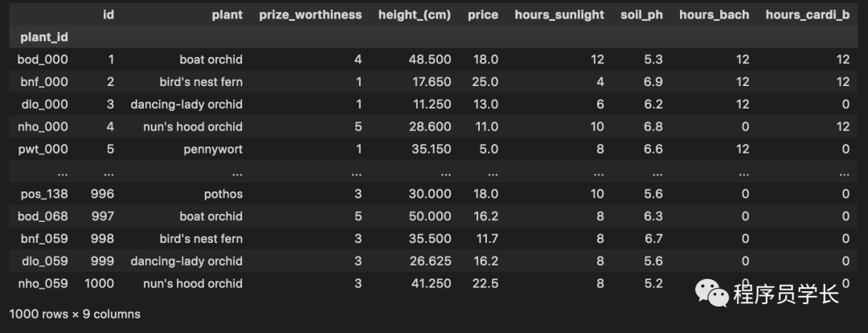This screenshot has height=333, width=868.
Task: Click the id column header
Action: tap(108, 15)
